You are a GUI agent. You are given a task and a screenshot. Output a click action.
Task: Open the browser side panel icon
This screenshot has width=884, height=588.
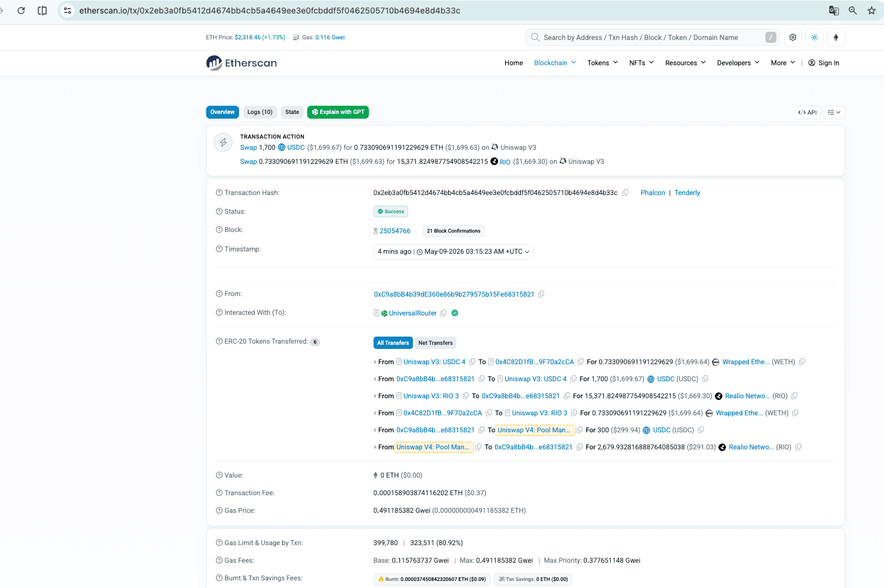42,11
